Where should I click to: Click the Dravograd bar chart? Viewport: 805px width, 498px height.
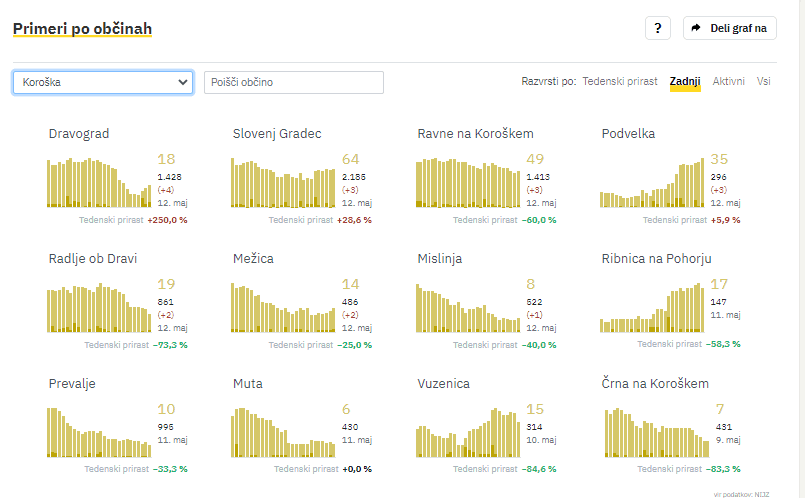99,182
